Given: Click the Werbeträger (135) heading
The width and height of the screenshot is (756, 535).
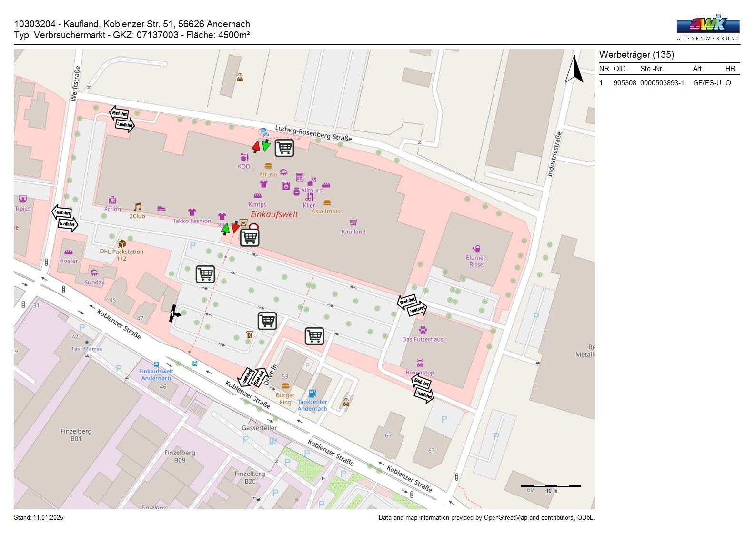Looking at the screenshot, I should click(636, 55).
